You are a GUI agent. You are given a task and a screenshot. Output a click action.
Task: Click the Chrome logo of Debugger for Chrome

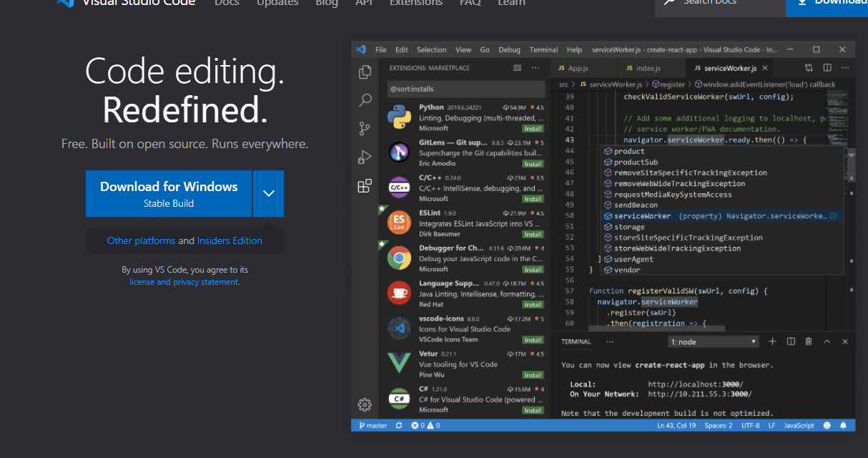coord(398,258)
